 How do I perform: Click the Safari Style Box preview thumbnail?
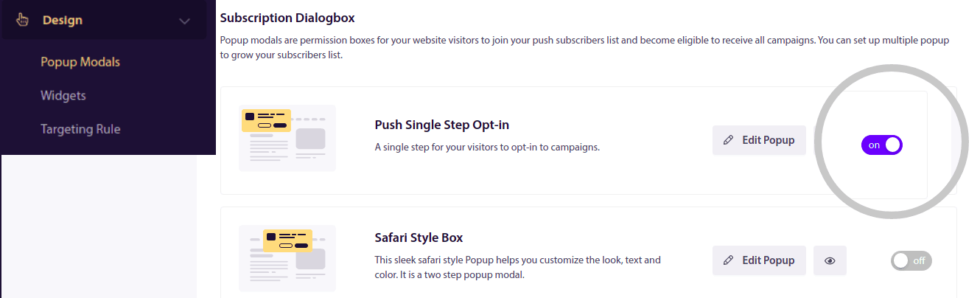click(287, 258)
